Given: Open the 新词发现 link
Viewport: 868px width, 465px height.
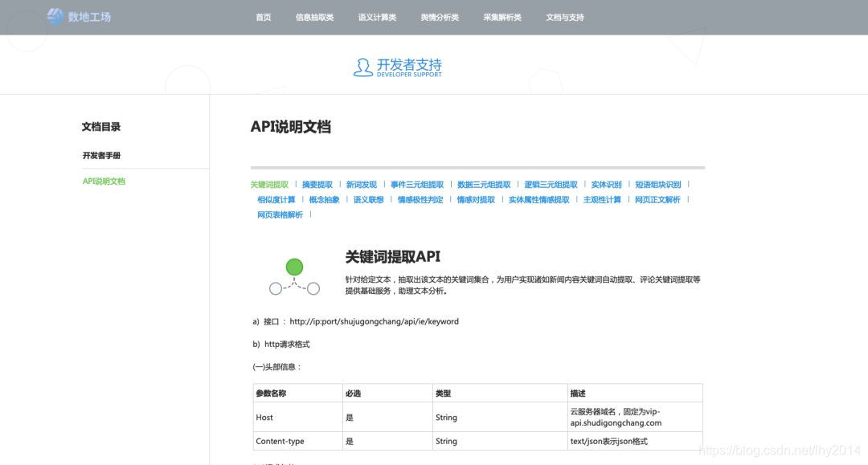Looking at the screenshot, I should 360,184.
